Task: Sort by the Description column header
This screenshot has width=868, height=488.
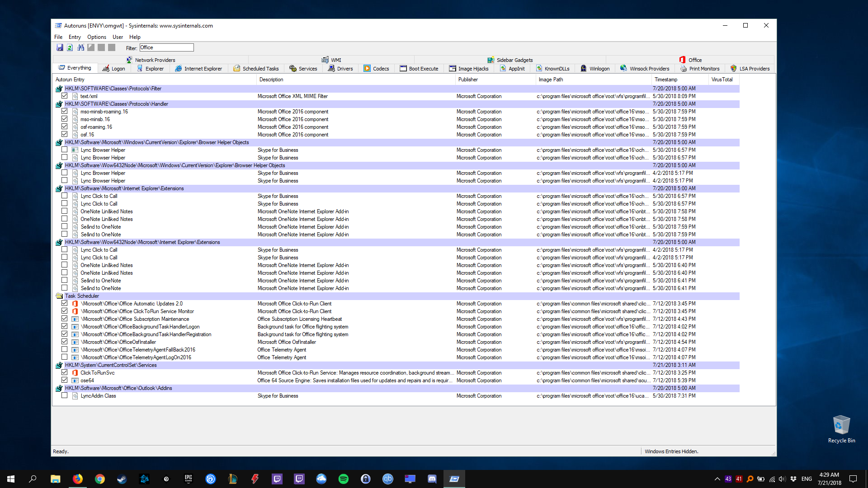Action: (355, 80)
